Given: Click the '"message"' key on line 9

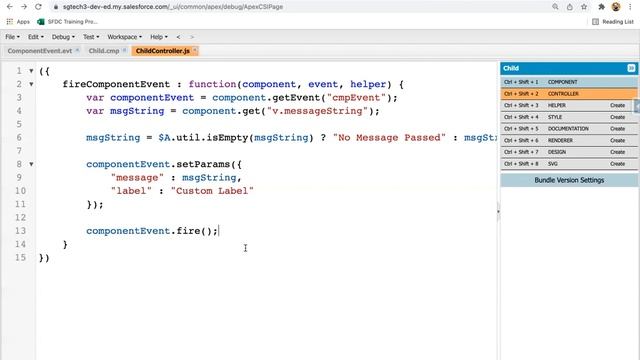Looking at the screenshot, I should click(137, 178).
